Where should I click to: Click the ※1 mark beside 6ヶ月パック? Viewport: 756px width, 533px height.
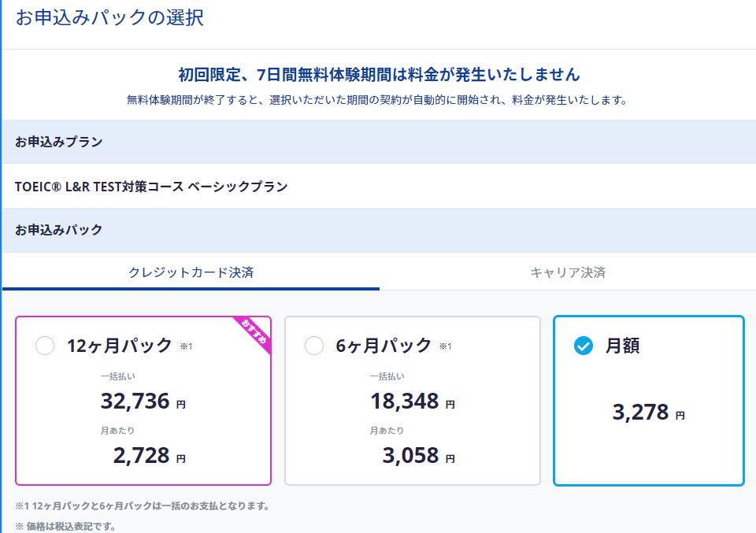tap(445, 346)
